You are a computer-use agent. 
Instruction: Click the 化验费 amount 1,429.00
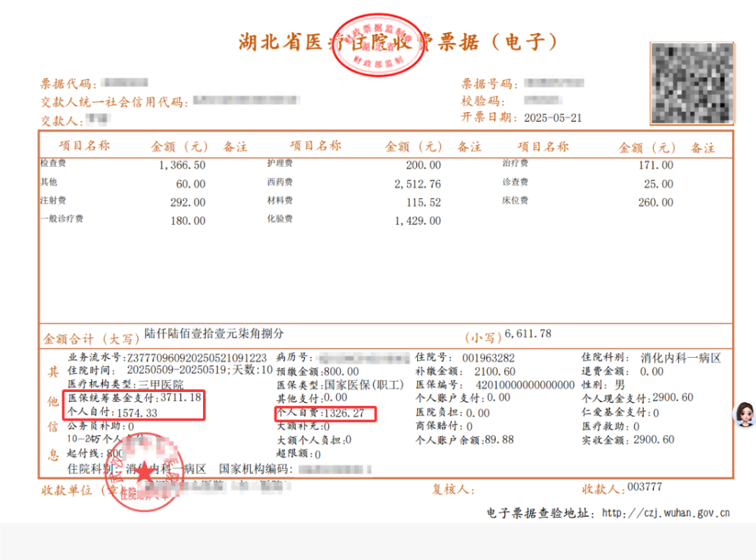[x=417, y=220]
